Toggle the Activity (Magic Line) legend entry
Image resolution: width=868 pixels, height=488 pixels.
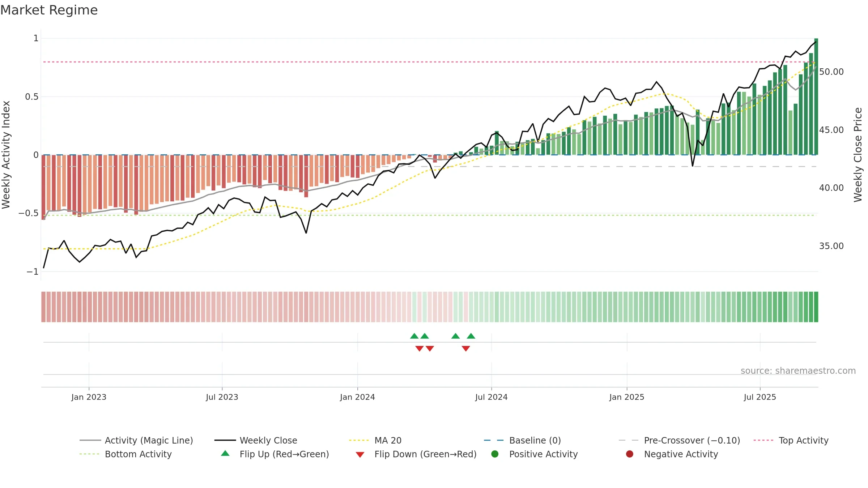(136, 440)
